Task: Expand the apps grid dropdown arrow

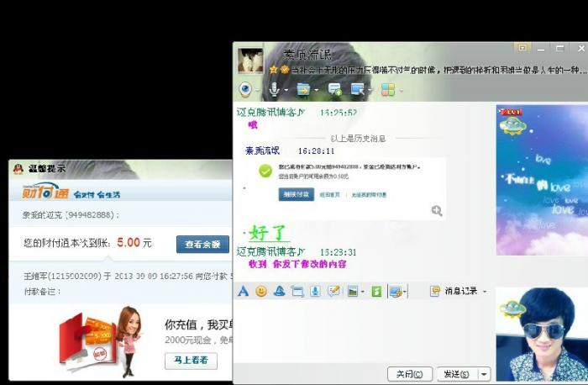Action: click(x=401, y=90)
